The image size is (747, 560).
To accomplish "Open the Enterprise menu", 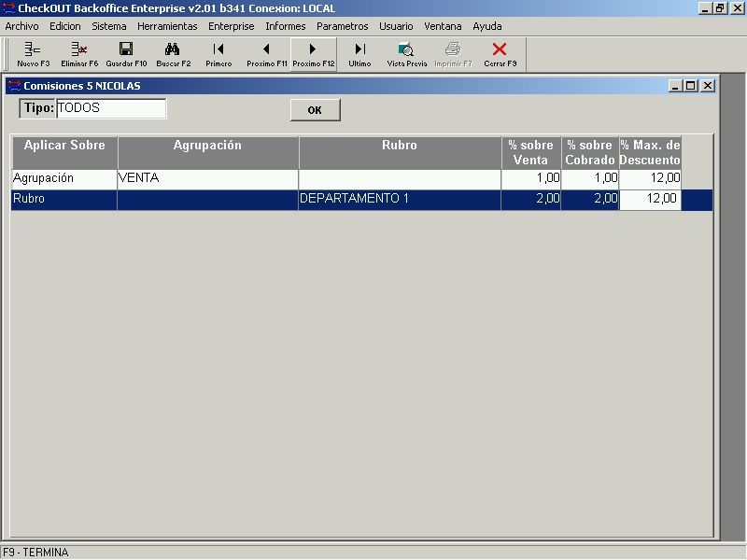I will pyautogui.click(x=231, y=26).
